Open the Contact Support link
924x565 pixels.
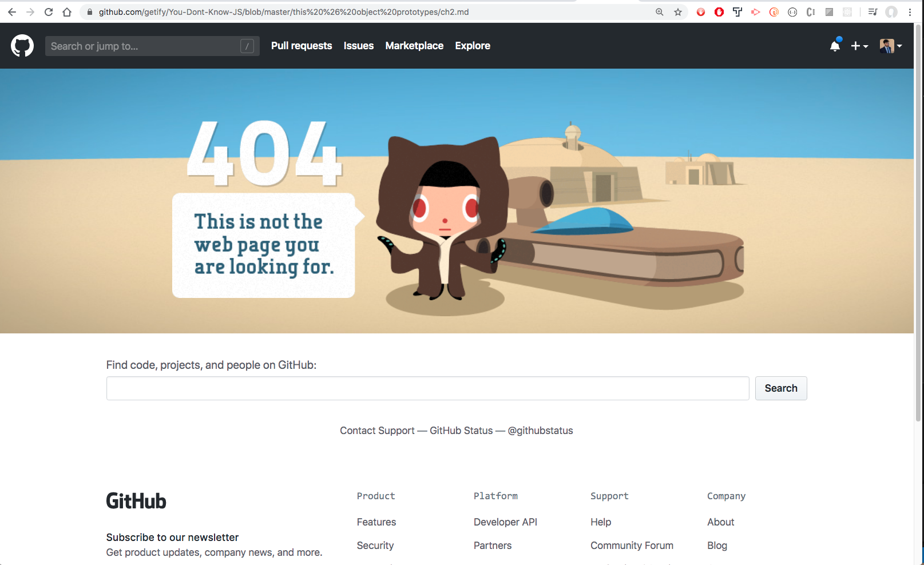click(x=377, y=431)
